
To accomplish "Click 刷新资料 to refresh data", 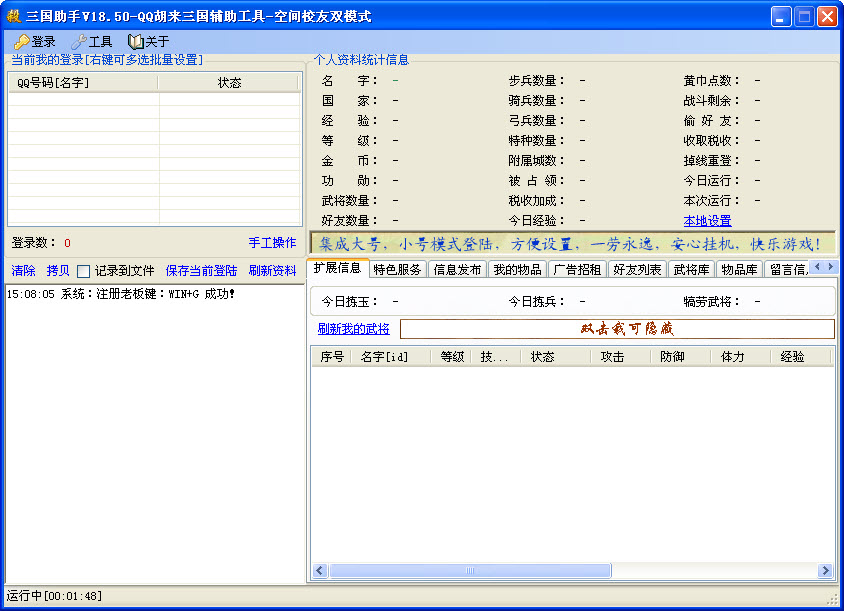I will pyautogui.click(x=272, y=271).
